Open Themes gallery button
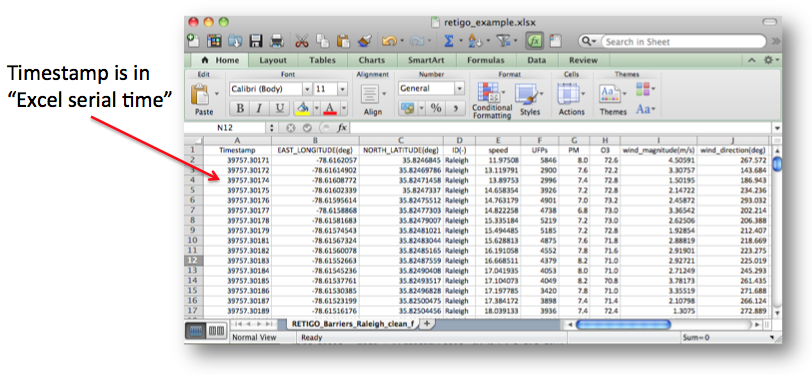 click(x=613, y=99)
